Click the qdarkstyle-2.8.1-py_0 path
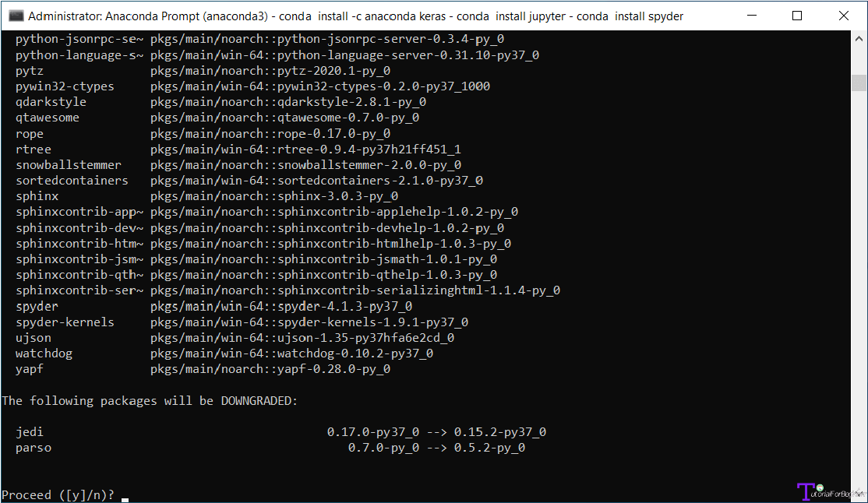The height and width of the screenshot is (503, 868). tap(288, 102)
